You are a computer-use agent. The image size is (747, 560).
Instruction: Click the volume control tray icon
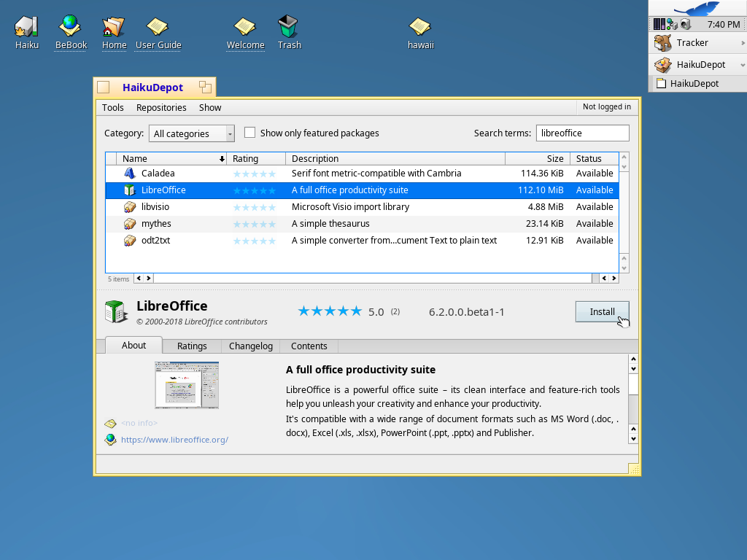[686, 24]
